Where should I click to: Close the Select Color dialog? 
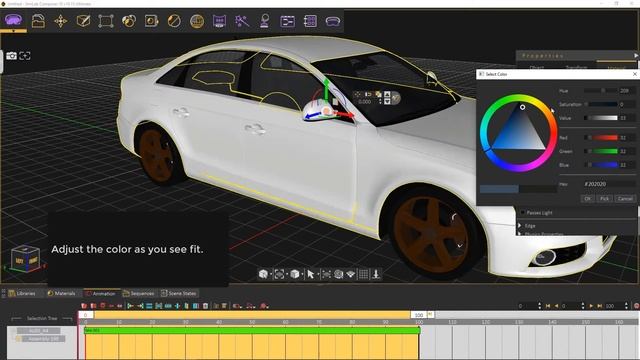(635, 74)
